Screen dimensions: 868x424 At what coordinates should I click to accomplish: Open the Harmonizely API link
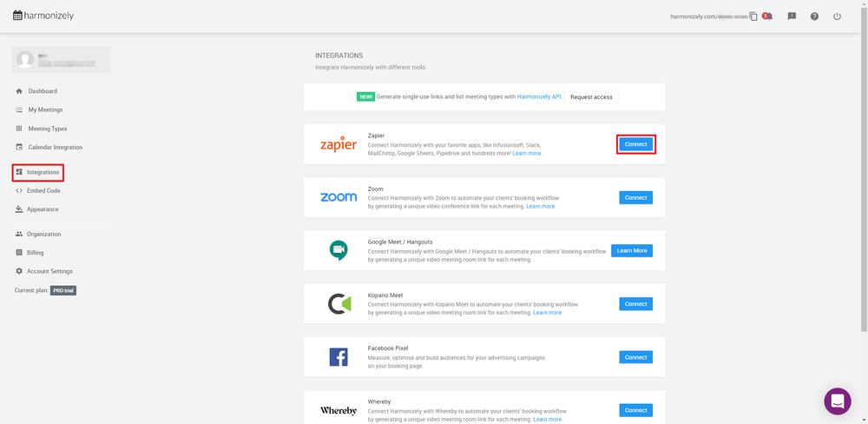pos(539,96)
